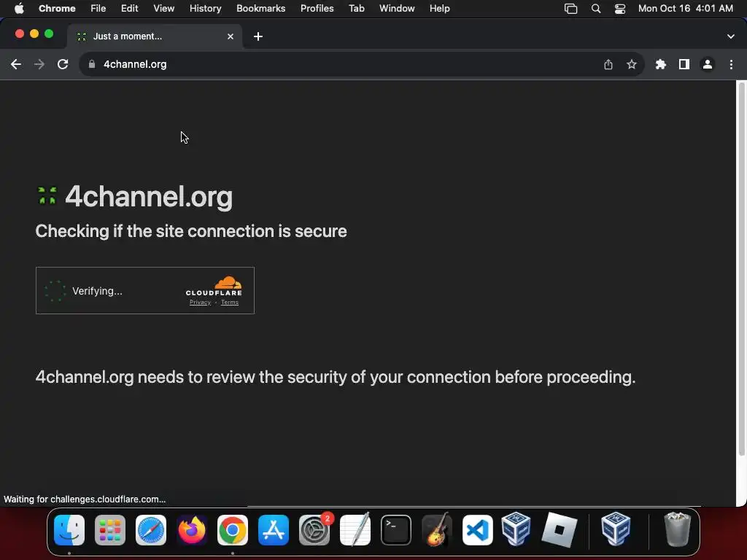Open the File menu
Image resolution: width=747 pixels, height=560 pixels.
(x=98, y=9)
